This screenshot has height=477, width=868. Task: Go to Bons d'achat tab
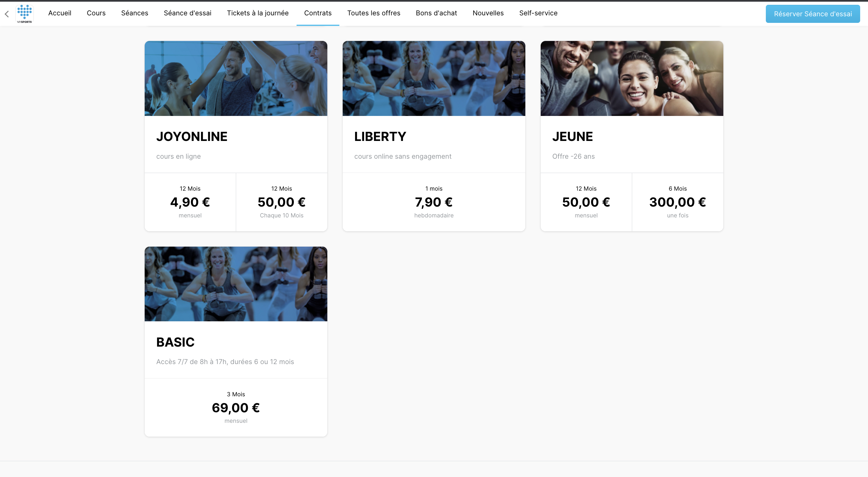click(436, 13)
